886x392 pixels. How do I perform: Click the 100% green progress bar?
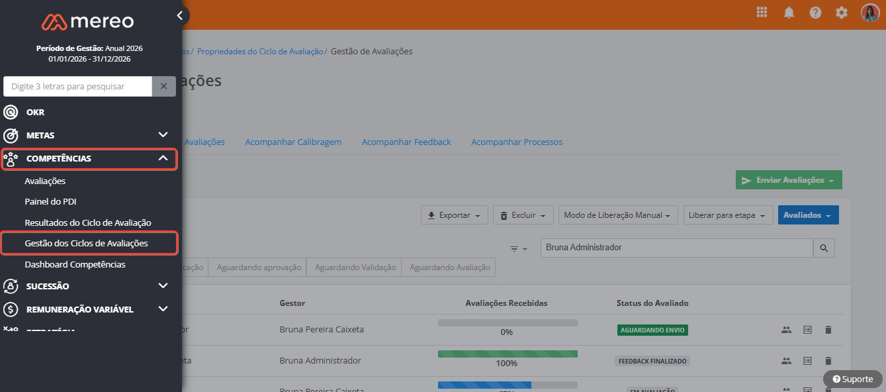pyautogui.click(x=507, y=354)
